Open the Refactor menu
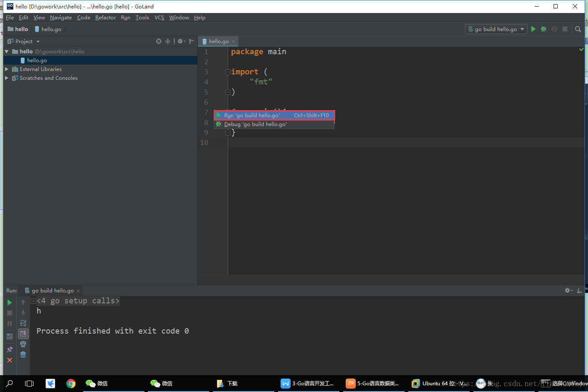 tap(105, 17)
